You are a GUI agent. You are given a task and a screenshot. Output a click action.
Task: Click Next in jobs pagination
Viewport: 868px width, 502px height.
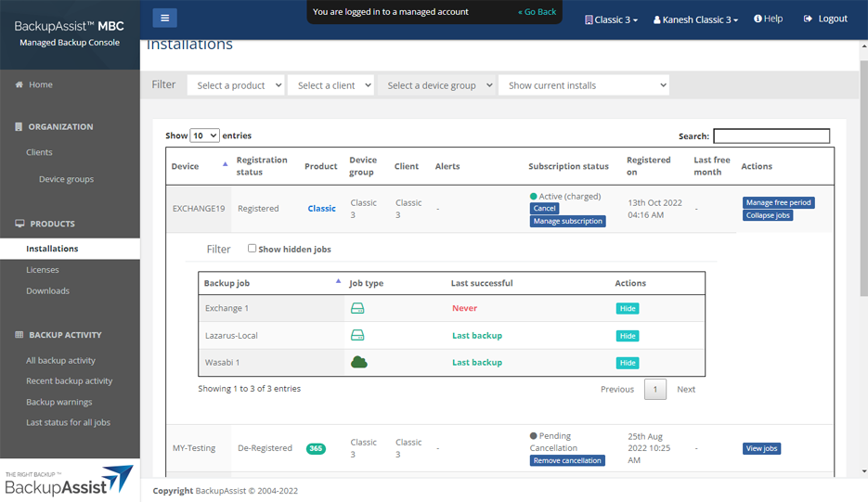coord(686,389)
